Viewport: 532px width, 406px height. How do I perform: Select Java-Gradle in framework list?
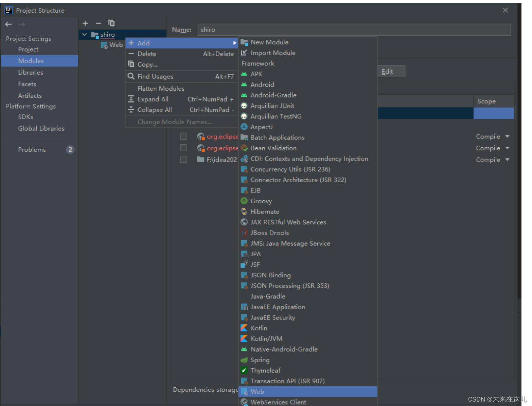[x=308, y=296]
